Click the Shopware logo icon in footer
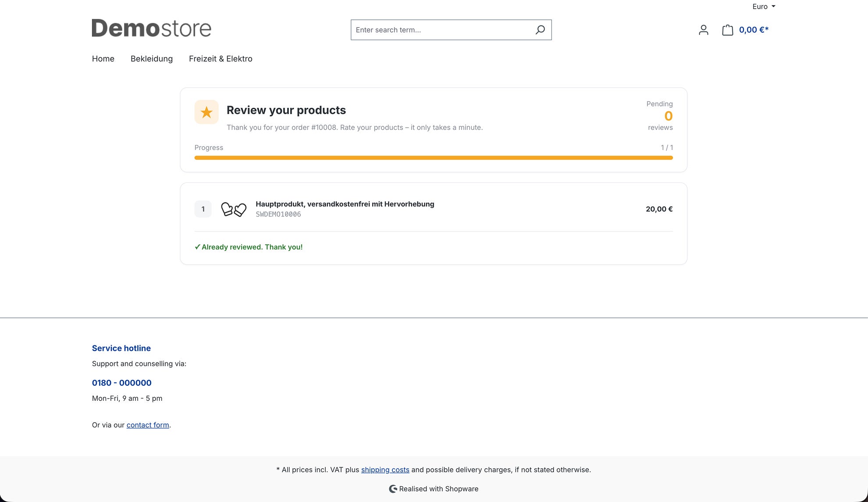 [393, 489]
